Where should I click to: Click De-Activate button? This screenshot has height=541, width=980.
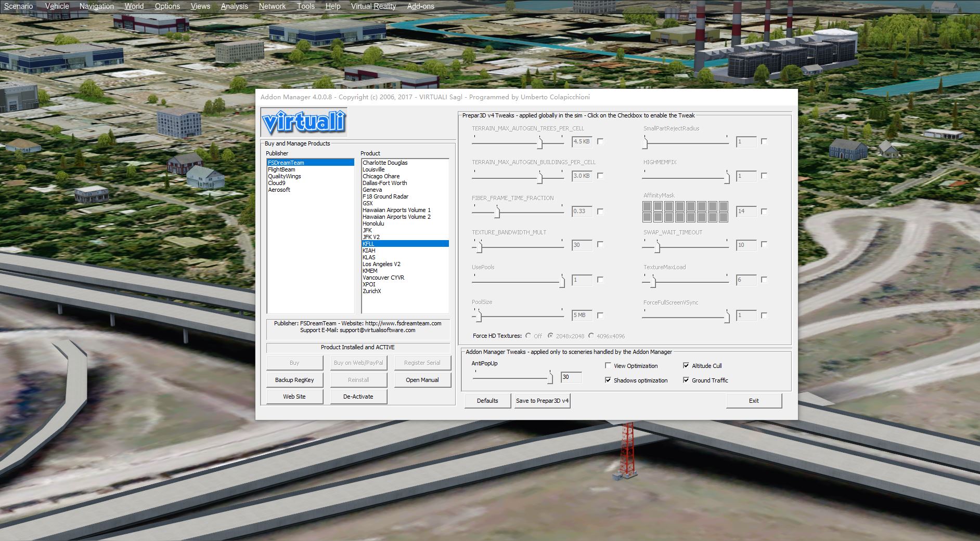coord(358,397)
